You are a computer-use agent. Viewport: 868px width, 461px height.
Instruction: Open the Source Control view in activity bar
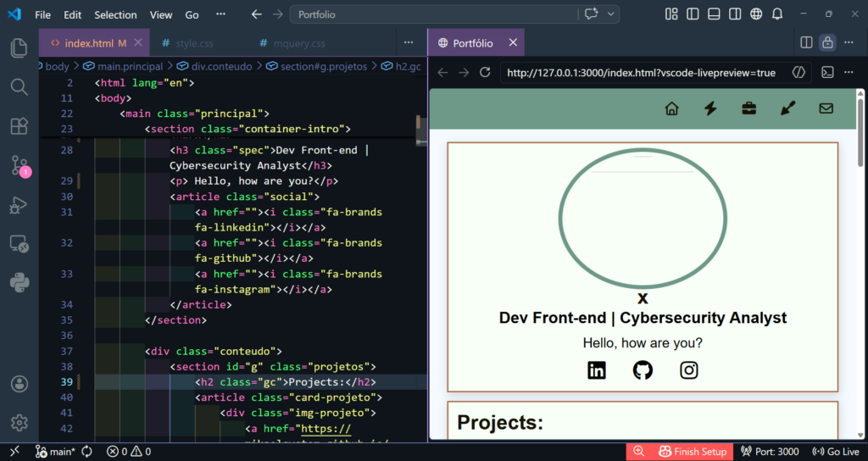coord(19,166)
